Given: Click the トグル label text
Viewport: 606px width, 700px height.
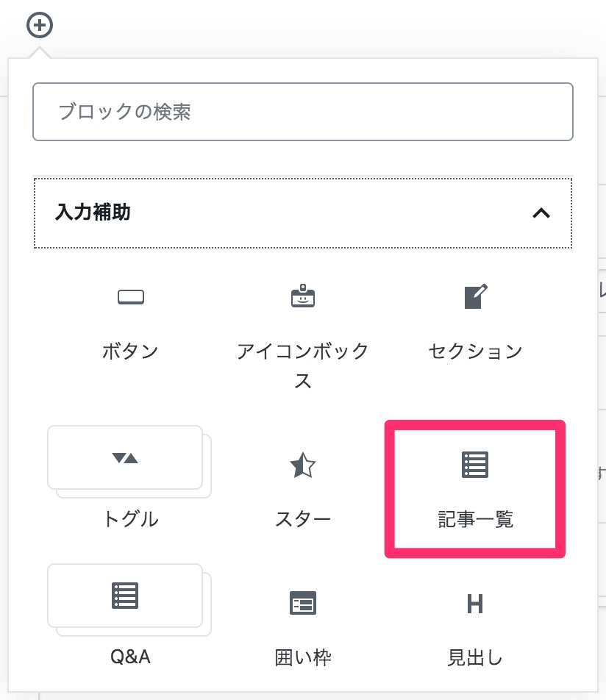Looking at the screenshot, I should 130,519.
